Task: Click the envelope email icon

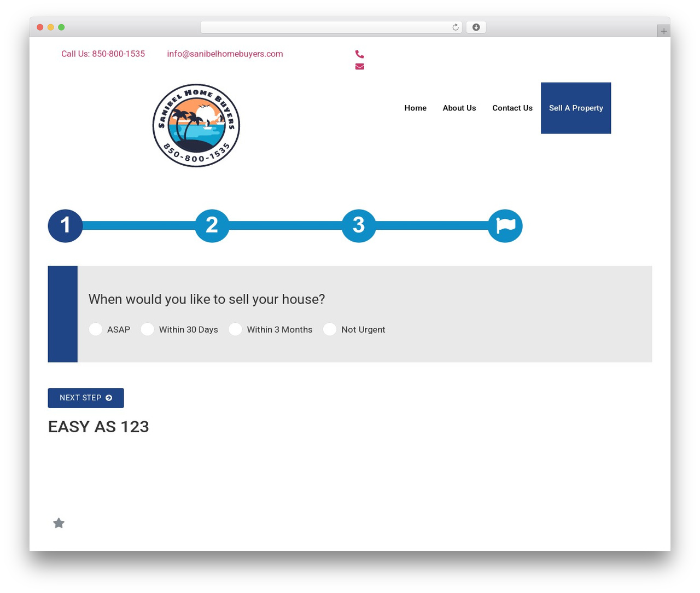Action: point(359,66)
